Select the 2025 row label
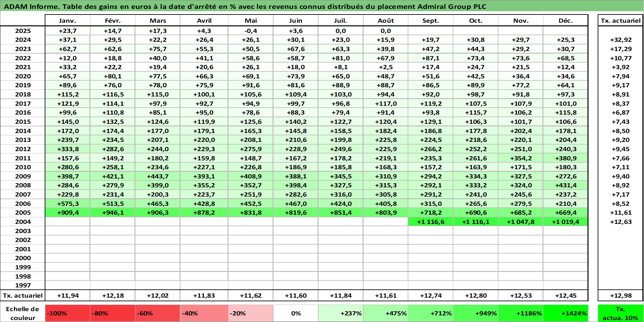This screenshot has height=322, width=644. pos(23,31)
